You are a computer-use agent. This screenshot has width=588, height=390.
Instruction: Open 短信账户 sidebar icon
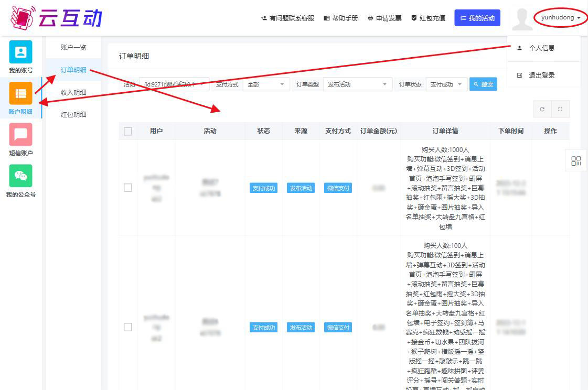[x=20, y=135]
